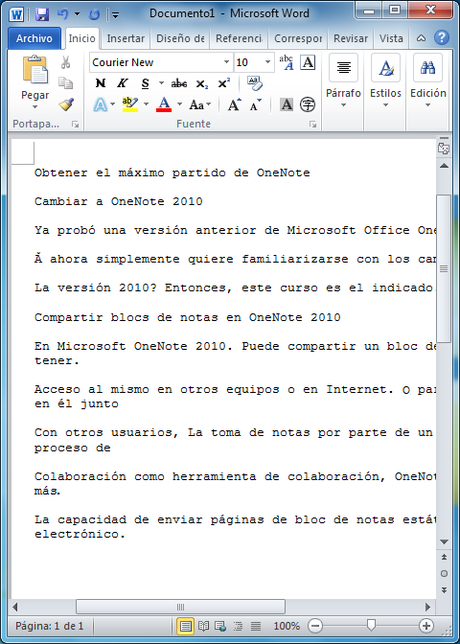460x644 pixels.
Task: Go to the next page with the double-down arrows
Action: (x=444, y=590)
